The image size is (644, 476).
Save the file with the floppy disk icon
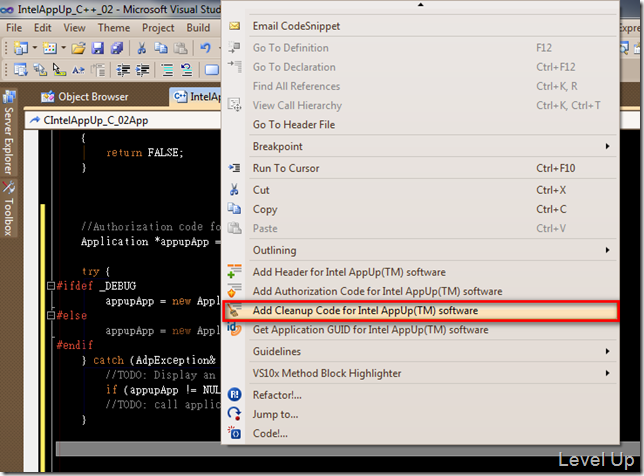point(98,48)
